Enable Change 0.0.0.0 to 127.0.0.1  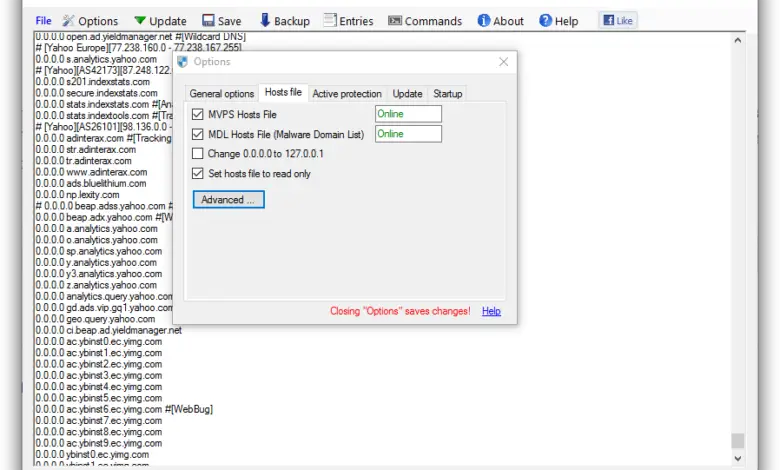coord(197,154)
